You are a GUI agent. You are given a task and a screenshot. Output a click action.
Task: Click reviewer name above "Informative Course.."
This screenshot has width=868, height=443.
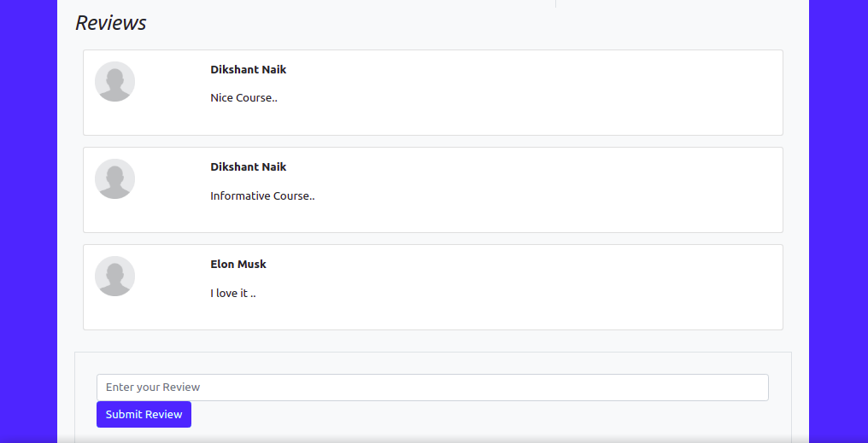(x=248, y=167)
